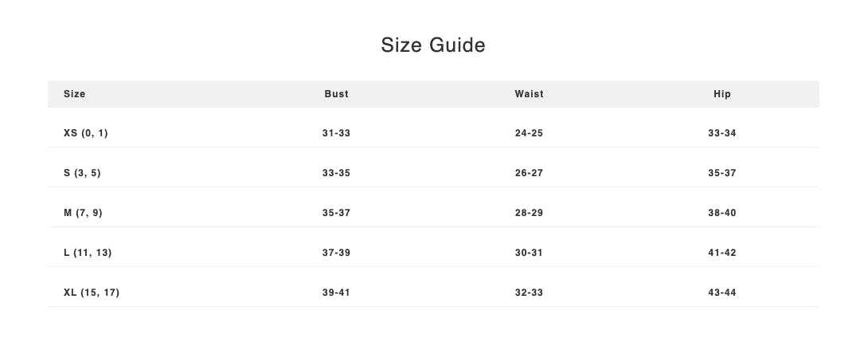Click the Waist column header
The height and width of the screenshot is (346, 868).
[x=529, y=94]
